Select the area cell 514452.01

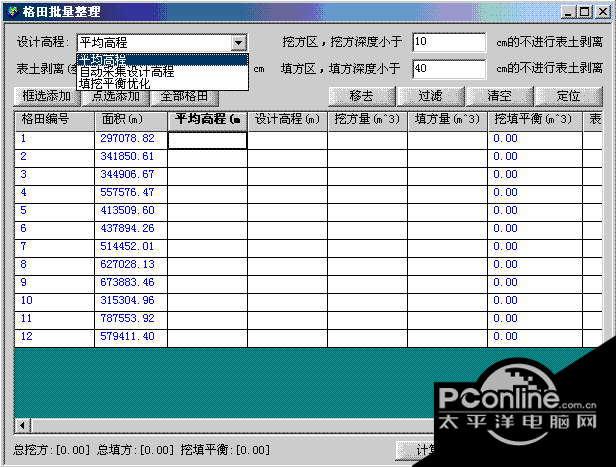point(131,249)
